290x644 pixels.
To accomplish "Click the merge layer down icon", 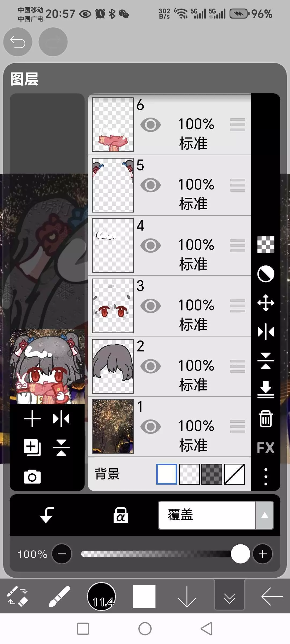I will pos(266,390).
